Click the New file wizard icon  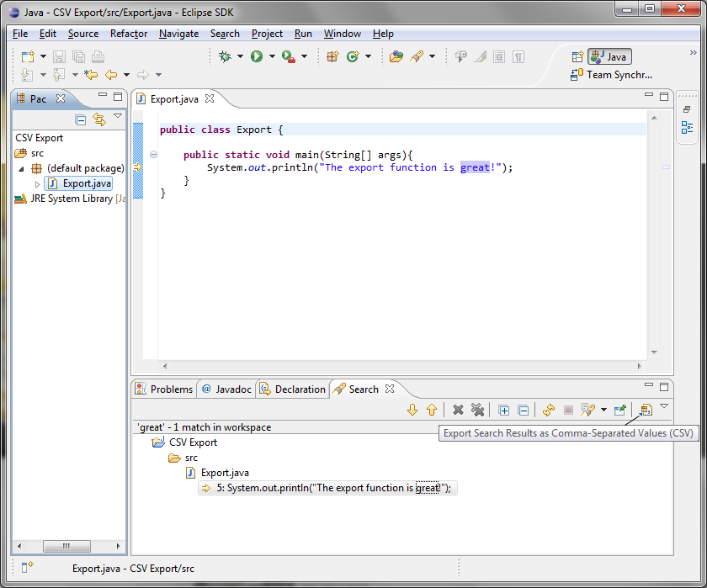point(28,56)
